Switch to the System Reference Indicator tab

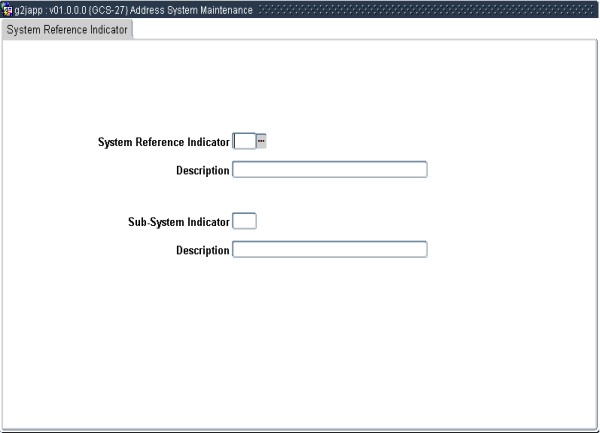pos(67,29)
